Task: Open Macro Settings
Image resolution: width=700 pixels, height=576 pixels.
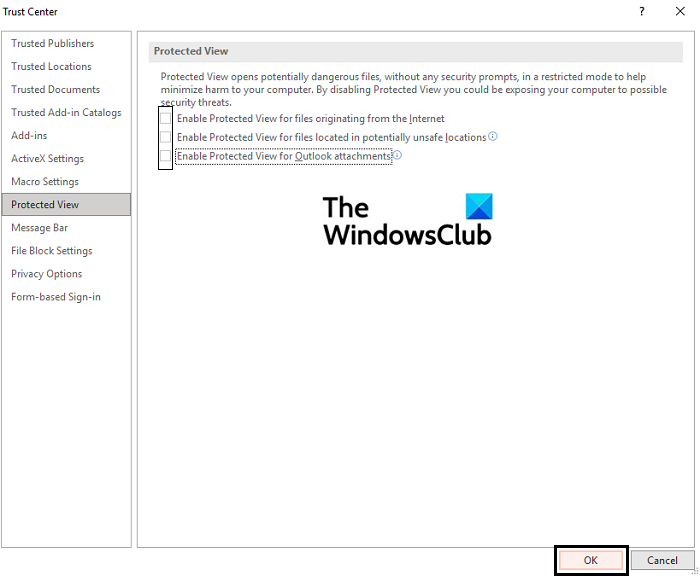Action: pyautogui.click(x=45, y=182)
